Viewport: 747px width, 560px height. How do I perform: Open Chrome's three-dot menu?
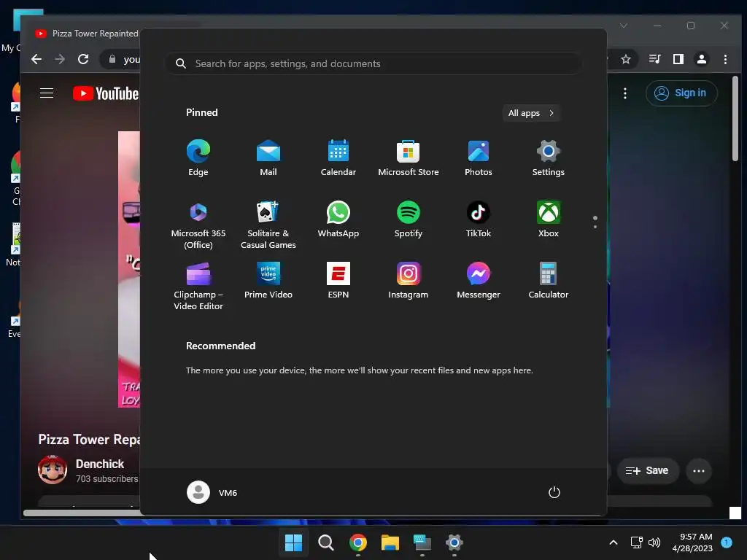[725, 59]
